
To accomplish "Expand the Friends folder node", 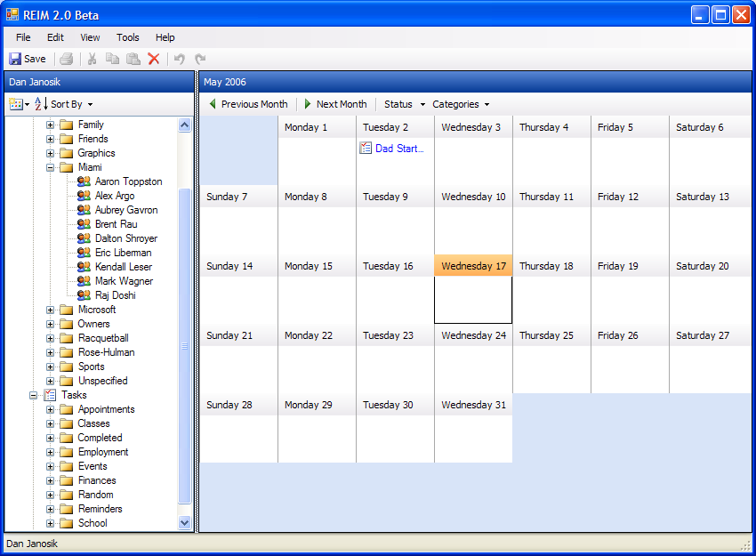I will click(x=50, y=139).
